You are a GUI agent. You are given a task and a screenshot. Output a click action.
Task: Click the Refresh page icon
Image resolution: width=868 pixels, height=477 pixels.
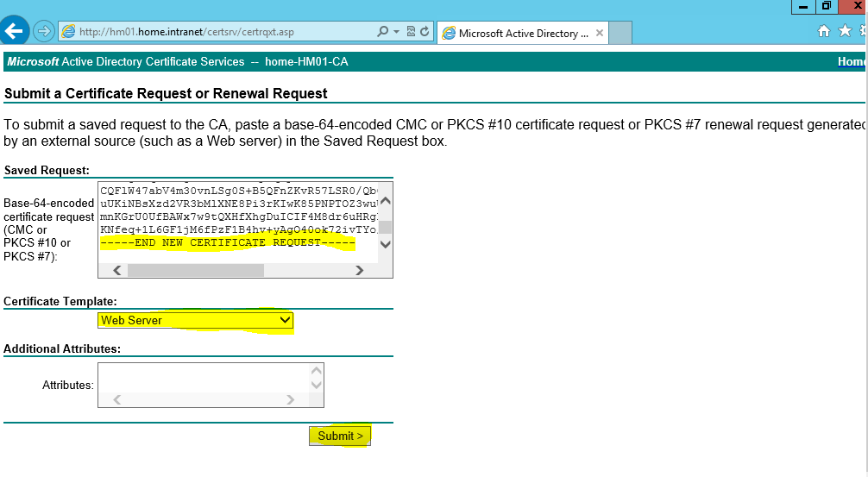425,32
